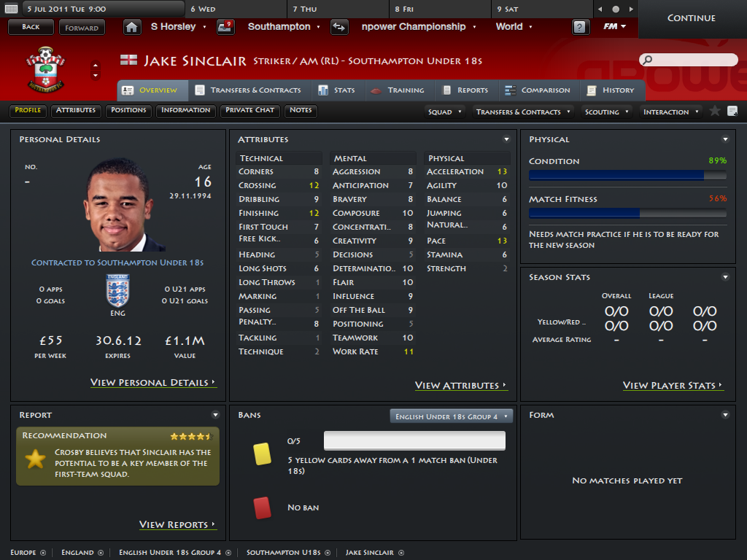The height and width of the screenshot is (560, 747).
Task: Toggle the Jake Sinclair breadcrumb radio marker
Action: coord(401,553)
